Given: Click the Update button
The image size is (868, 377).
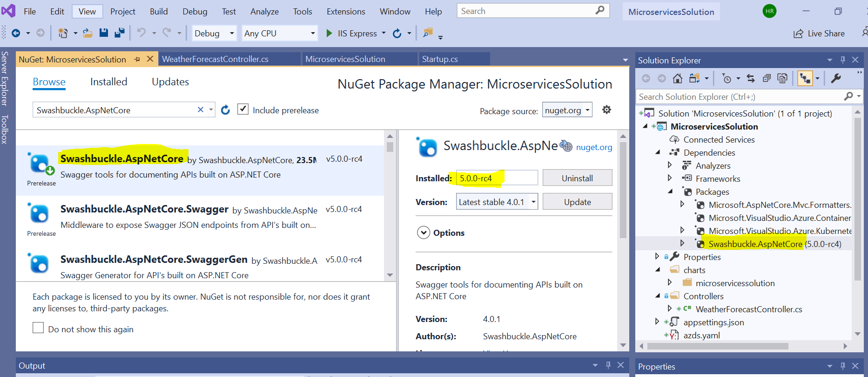Looking at the screenshot, I should tap(577, 201).
